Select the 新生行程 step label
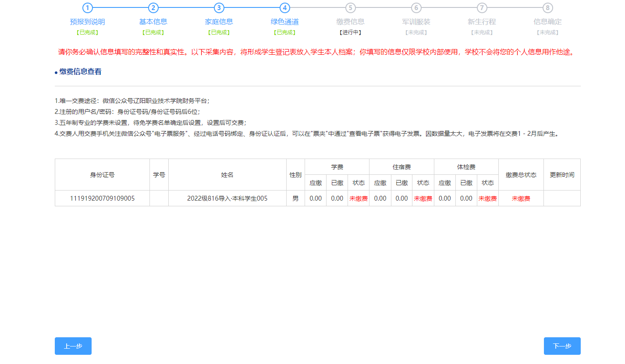625x364 pixels. 482,21
